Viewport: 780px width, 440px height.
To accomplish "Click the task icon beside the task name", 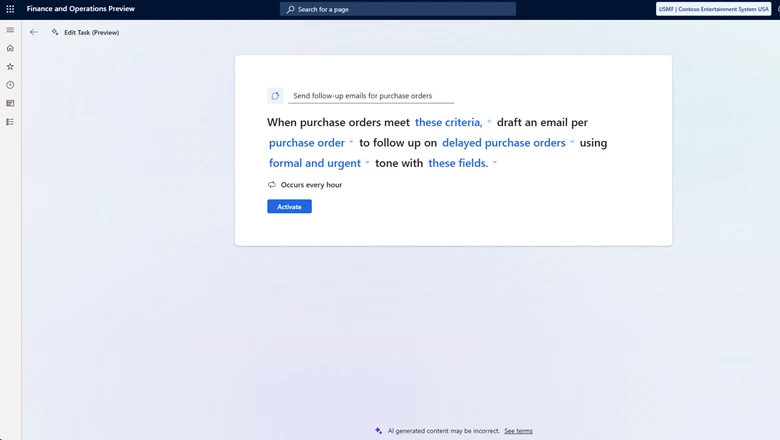I will (x=275, y=96).
